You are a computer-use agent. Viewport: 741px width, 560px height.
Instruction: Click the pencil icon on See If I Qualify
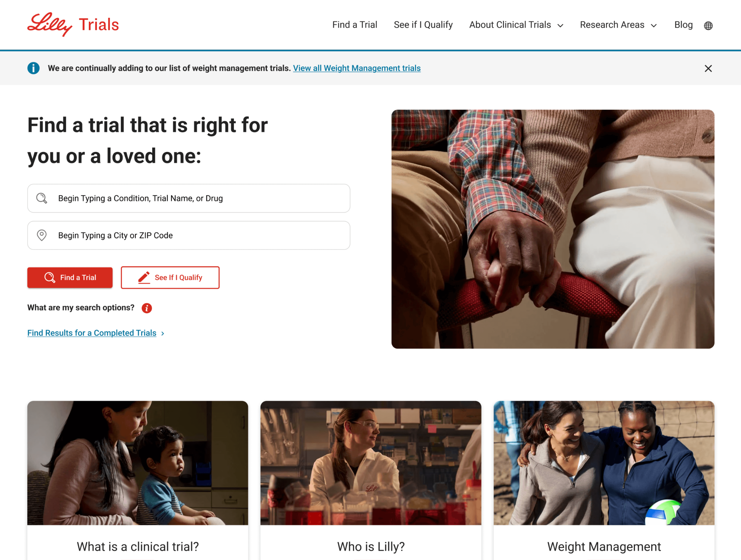[x=144, y=278]
